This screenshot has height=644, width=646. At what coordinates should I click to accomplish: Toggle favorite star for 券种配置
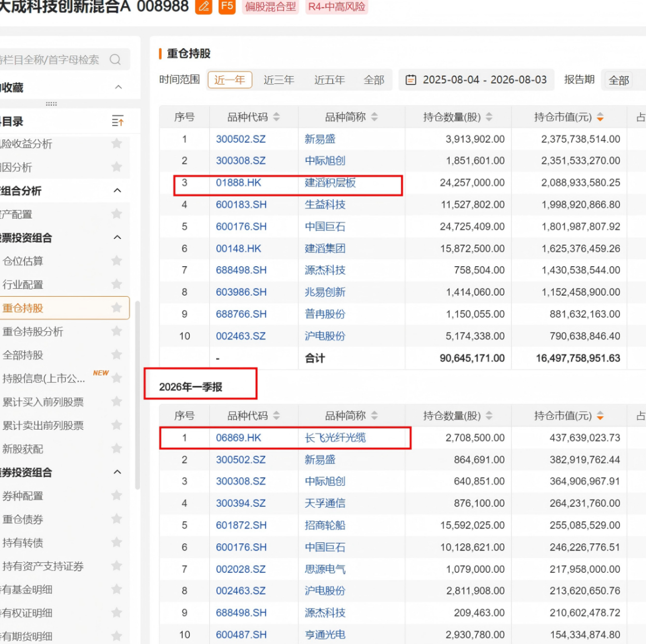click(117, 496)
